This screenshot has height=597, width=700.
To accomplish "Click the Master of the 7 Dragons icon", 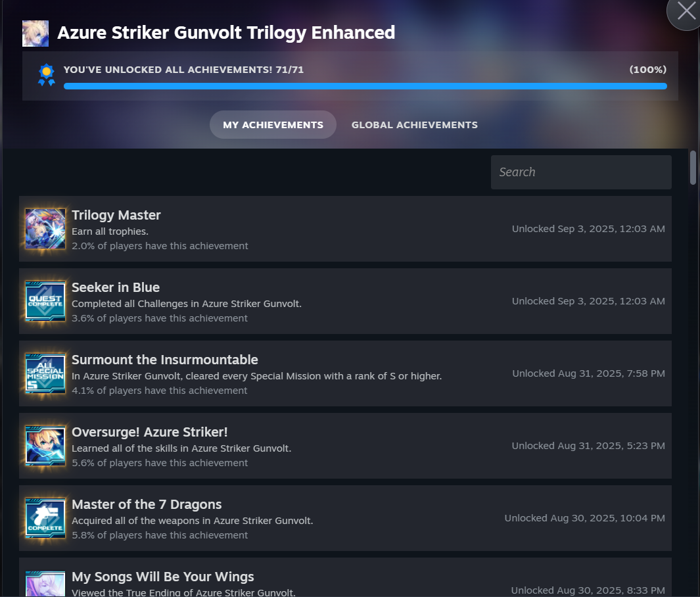I will (45, 518).
